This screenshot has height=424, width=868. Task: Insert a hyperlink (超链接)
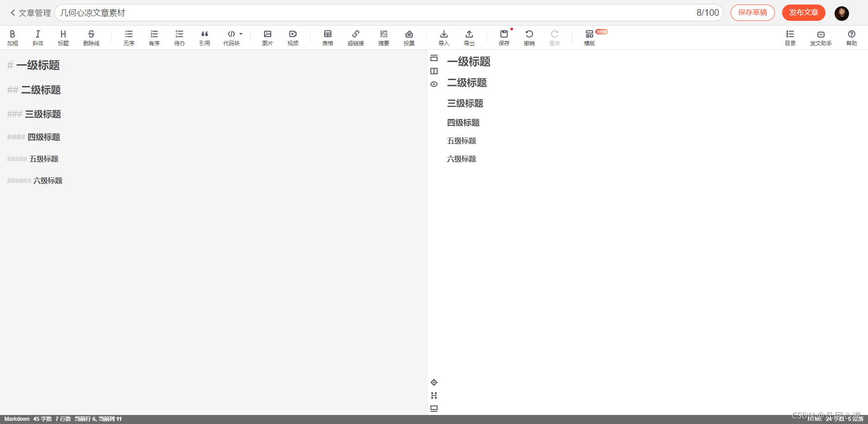coord(356,38)
